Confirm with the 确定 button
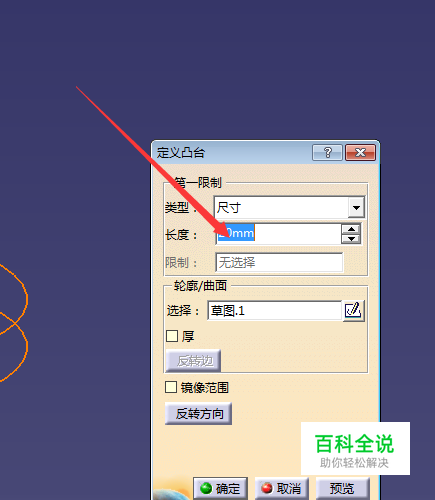435x500 pixels. coord(220,488)
